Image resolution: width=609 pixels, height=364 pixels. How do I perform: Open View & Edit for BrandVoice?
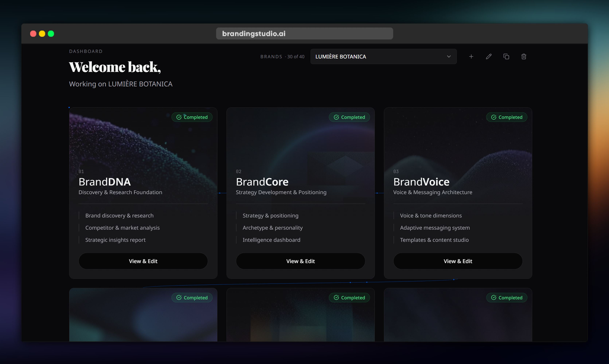458,261
